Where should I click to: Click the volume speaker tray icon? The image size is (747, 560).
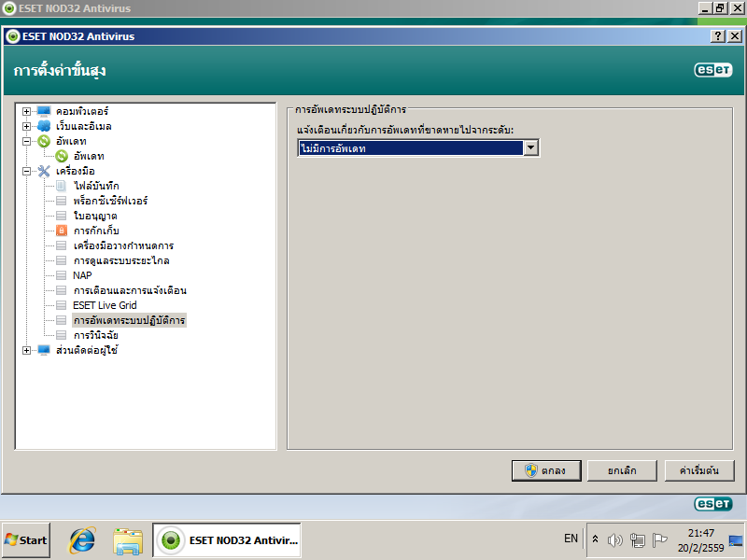click(614, 540)
